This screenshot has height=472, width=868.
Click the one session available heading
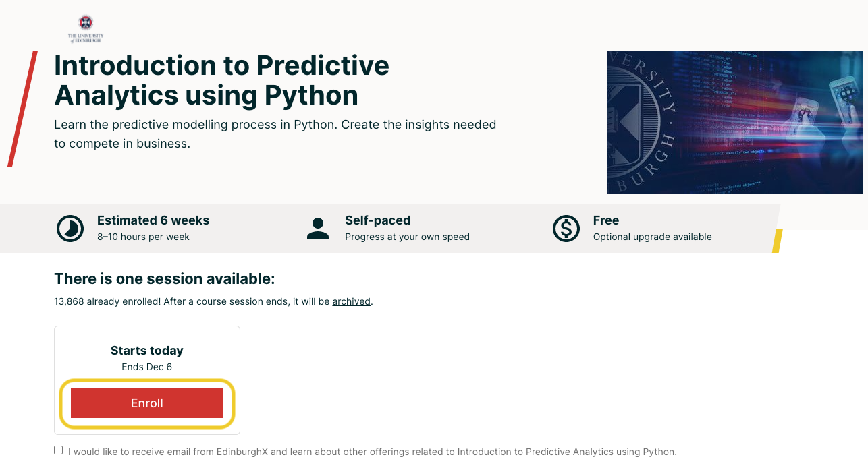(x=165, y=279)
